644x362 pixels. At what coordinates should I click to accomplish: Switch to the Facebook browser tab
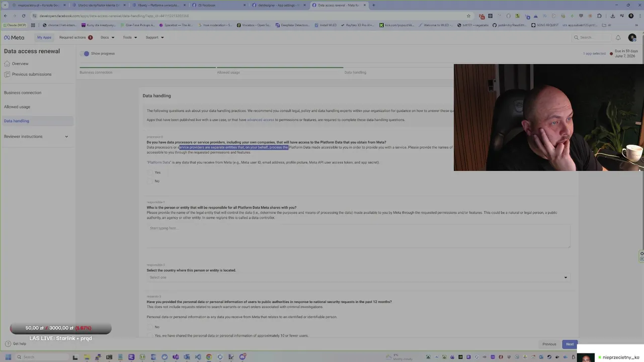point(218,5)
